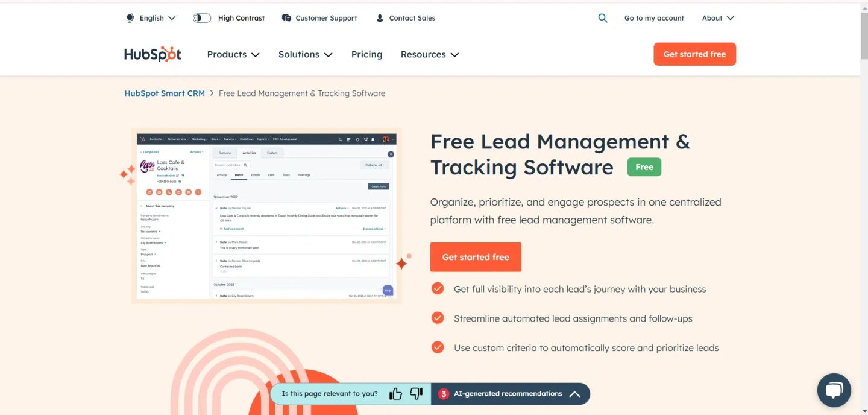The image size is (868, 415).
Task: Click the Activities tab in the screenshot
Action: pyautogui.click(x=249, y=153)
